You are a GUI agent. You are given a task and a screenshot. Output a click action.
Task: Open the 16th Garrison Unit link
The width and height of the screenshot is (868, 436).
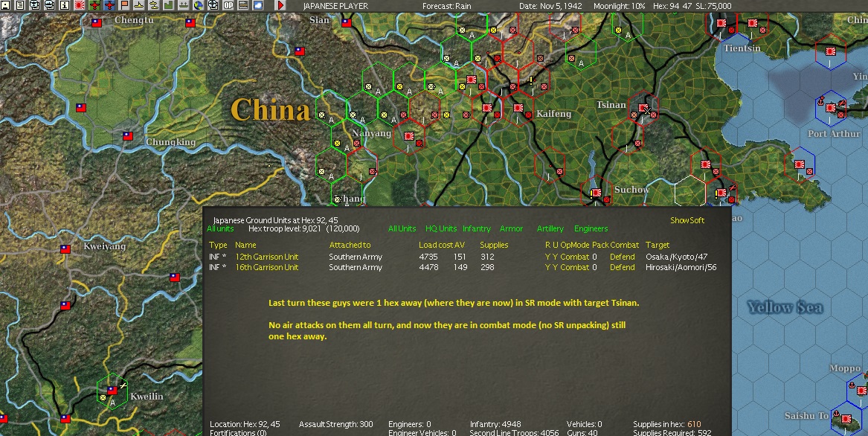tap(267, 267)
